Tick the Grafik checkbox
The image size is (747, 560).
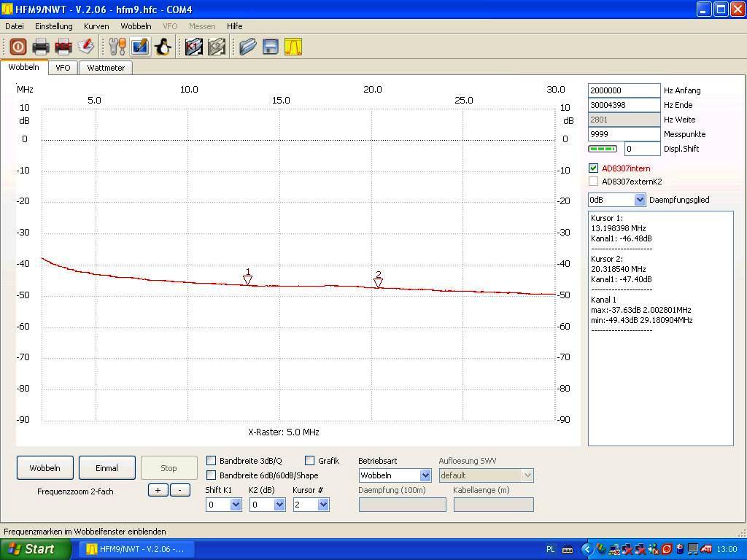pos(310,461)
